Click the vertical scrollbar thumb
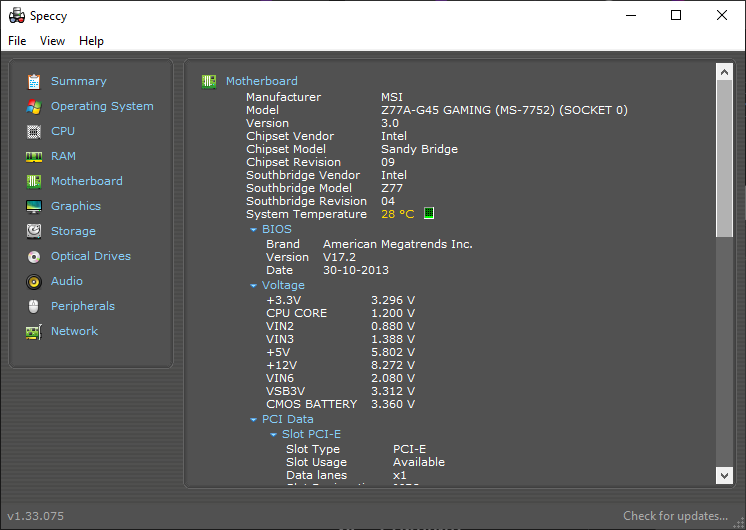 tap(725, 158)
